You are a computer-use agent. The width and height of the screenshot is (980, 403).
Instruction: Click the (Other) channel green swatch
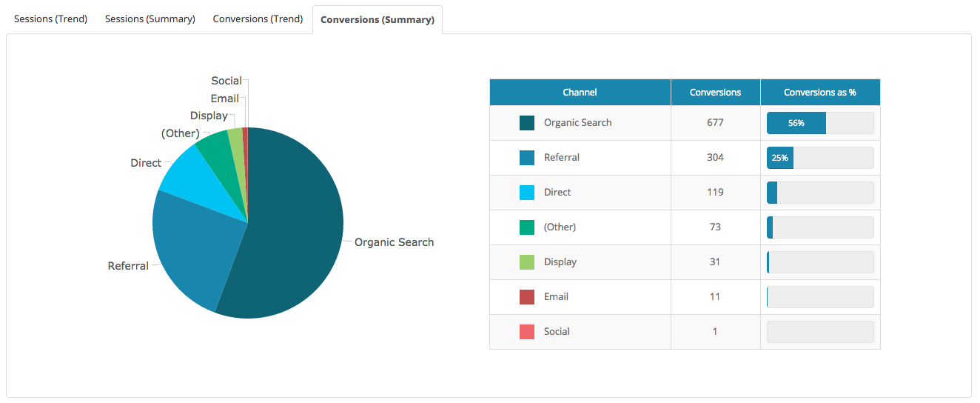pos(527,227)
